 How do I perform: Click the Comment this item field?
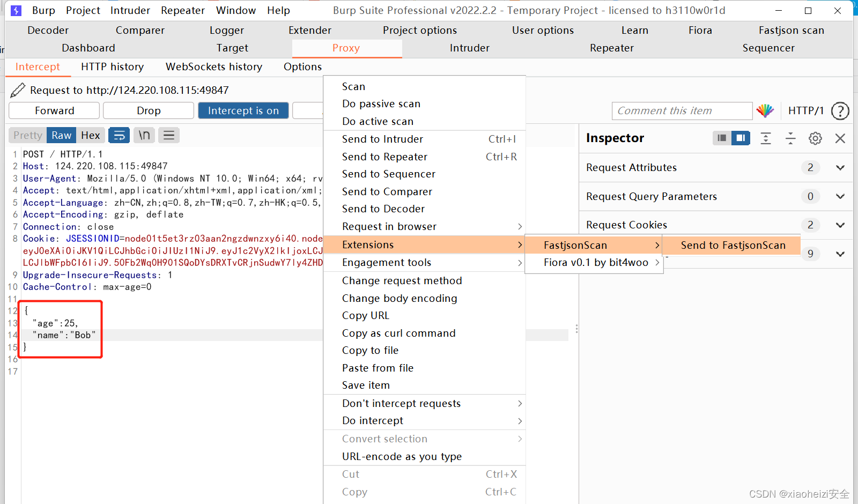[x=682, y=110]
